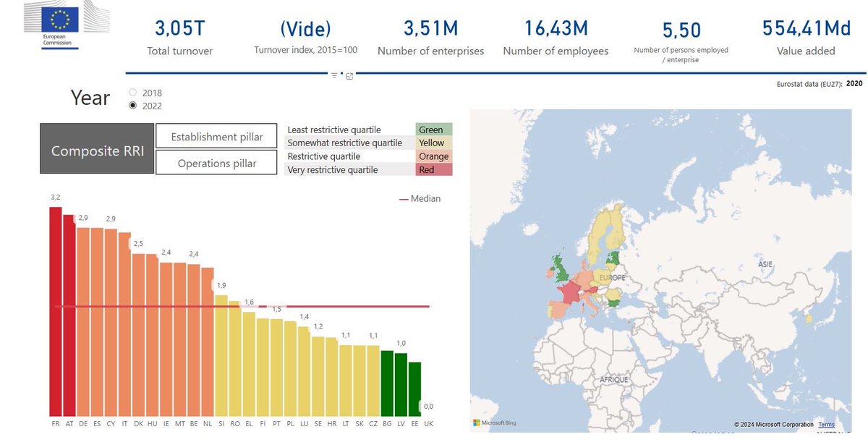The width and height of the screenshot is (868, 445).
Task: Open the map Terms link
Action: coord(826,425)
